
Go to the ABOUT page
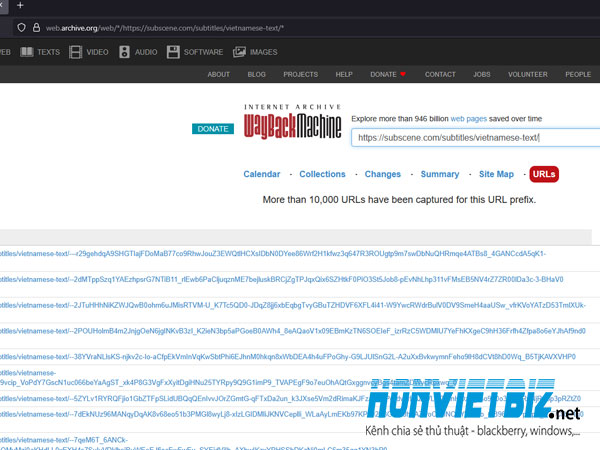click(218, 74)
